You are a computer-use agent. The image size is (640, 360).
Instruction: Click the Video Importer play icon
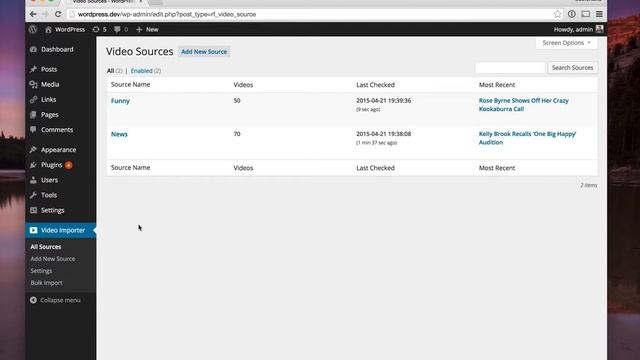point(33,230)
